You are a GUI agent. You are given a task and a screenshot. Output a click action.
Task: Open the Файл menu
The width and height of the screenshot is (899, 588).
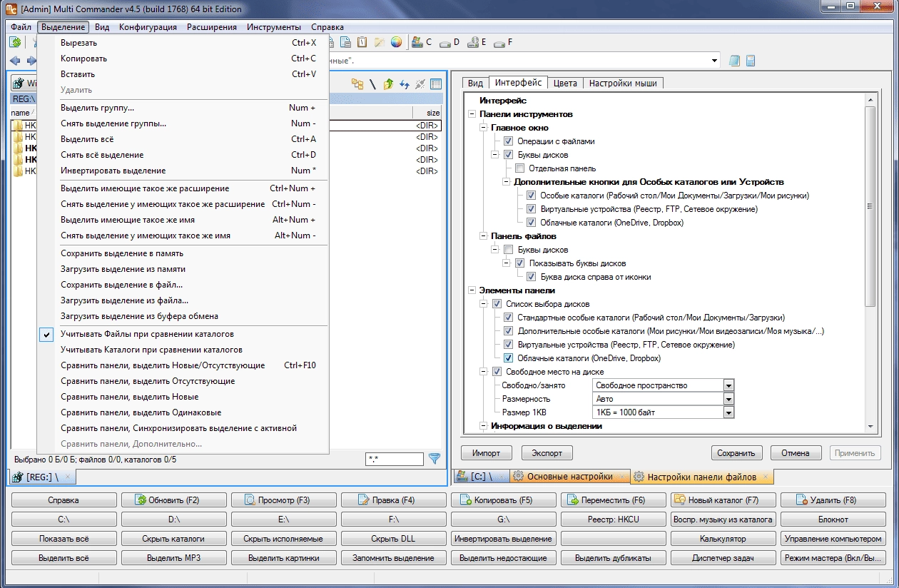tap(21, 27)
